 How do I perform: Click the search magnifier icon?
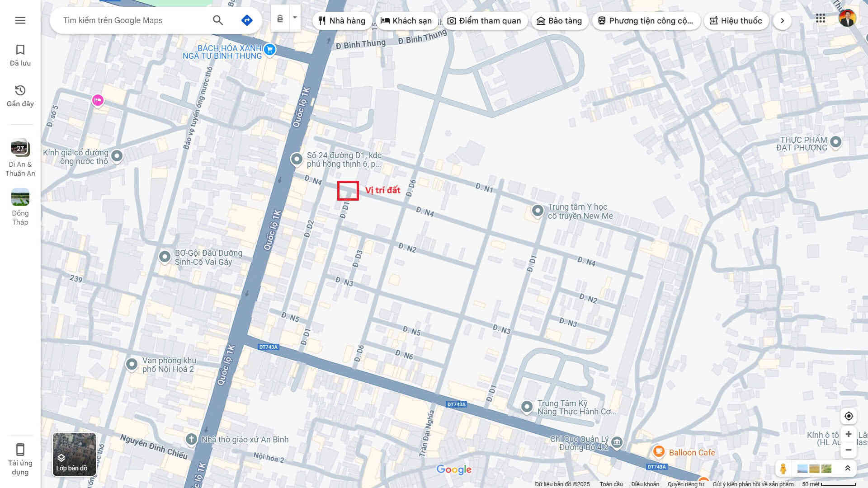[218, 20]
